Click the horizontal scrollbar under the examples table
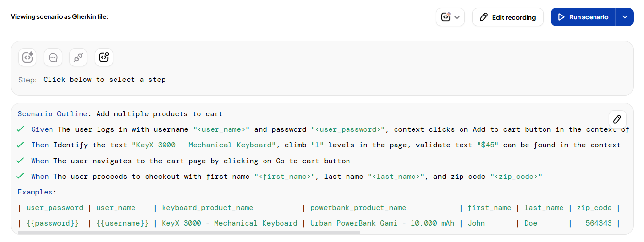 189,233
